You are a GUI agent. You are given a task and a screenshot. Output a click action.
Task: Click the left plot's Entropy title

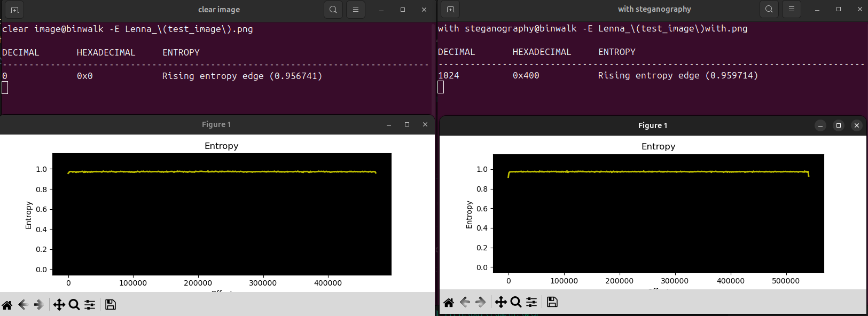pyautogui.click(x=222, y=146)
